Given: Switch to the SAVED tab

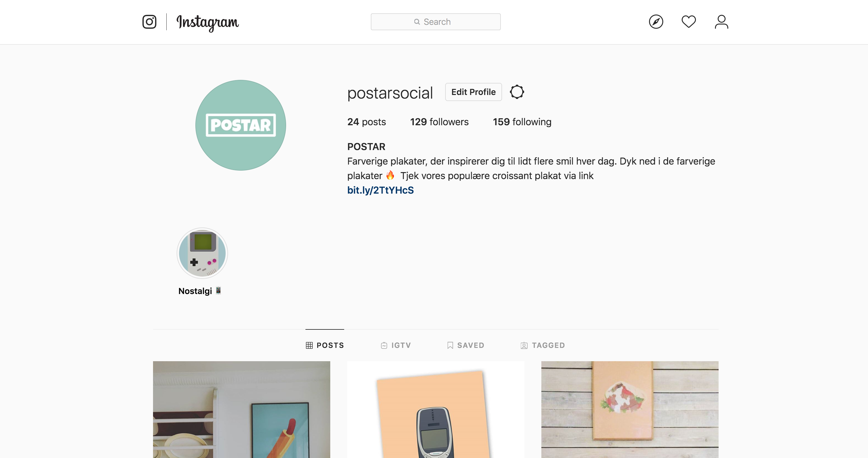Looking at the screenshot, I should [465, 345].
